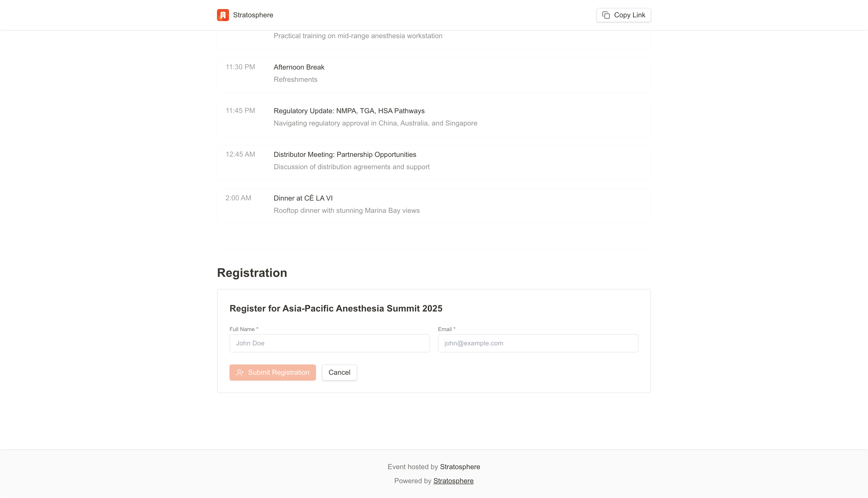Screen dimensions: 868x498
Task: Click the person-plus icon on Submit Registration
Action: click(240, 372)
